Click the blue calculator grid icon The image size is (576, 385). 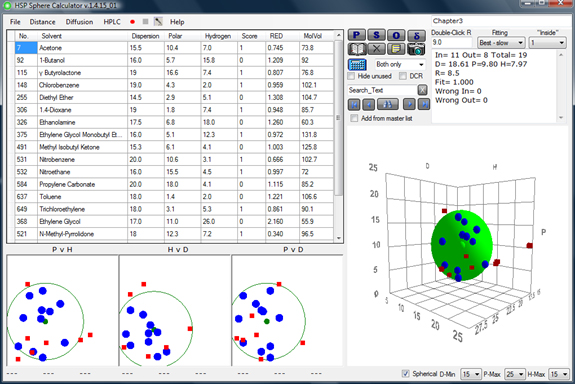click(x=357, y=65)
